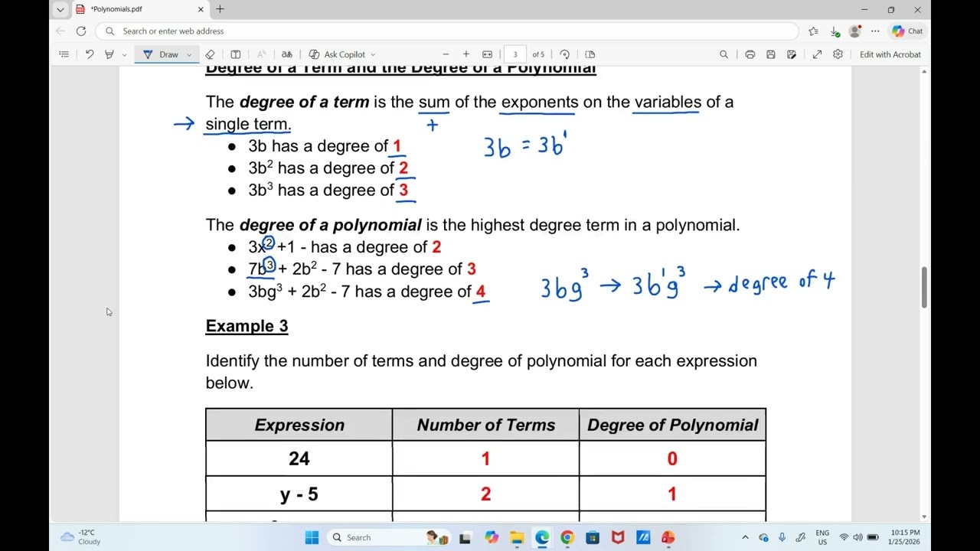This screenshot has width=980, height=551.
Task: Click the Search or enter web address bar
Action: [447, 31]
